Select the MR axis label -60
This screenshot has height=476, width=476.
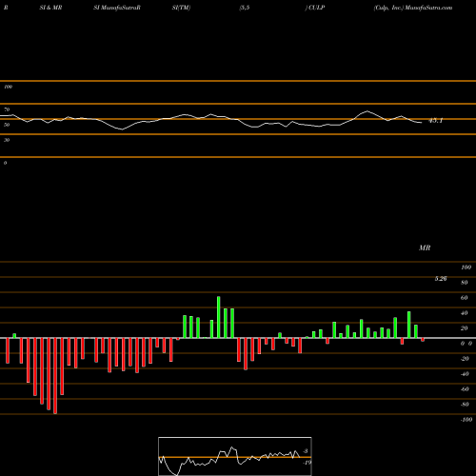[x=465, y=389]
